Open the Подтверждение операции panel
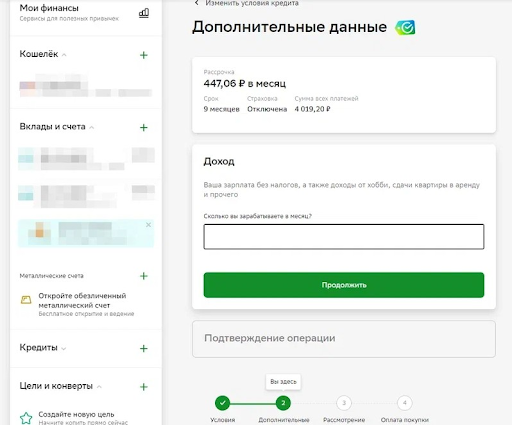Screen dimensions: 512x425 click(344, 339)
